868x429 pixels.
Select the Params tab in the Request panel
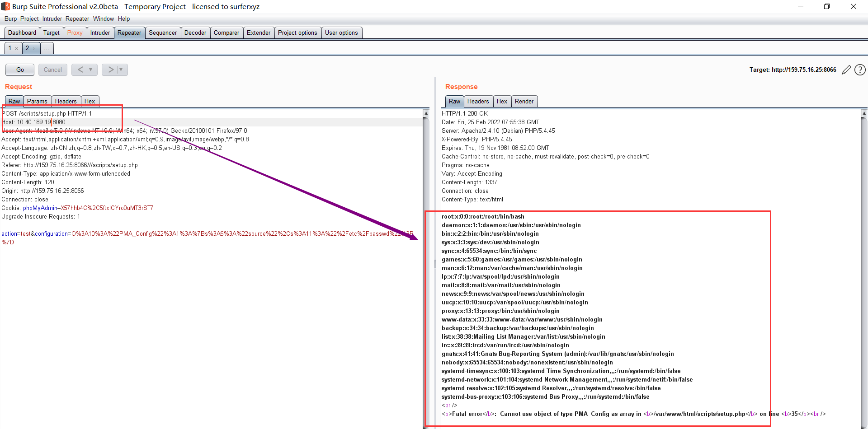pos(38,101)
